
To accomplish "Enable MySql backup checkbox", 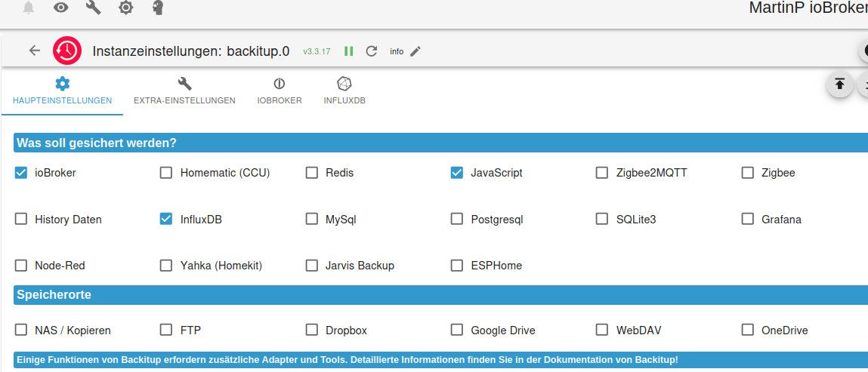I will [312, 220].
